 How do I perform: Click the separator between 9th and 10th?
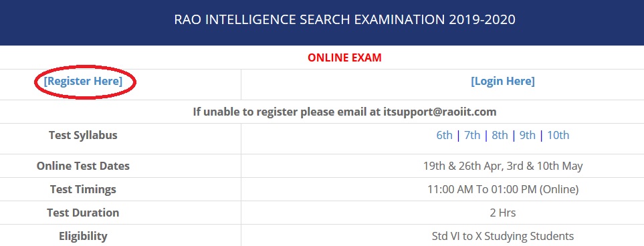(x=541, y=135)
